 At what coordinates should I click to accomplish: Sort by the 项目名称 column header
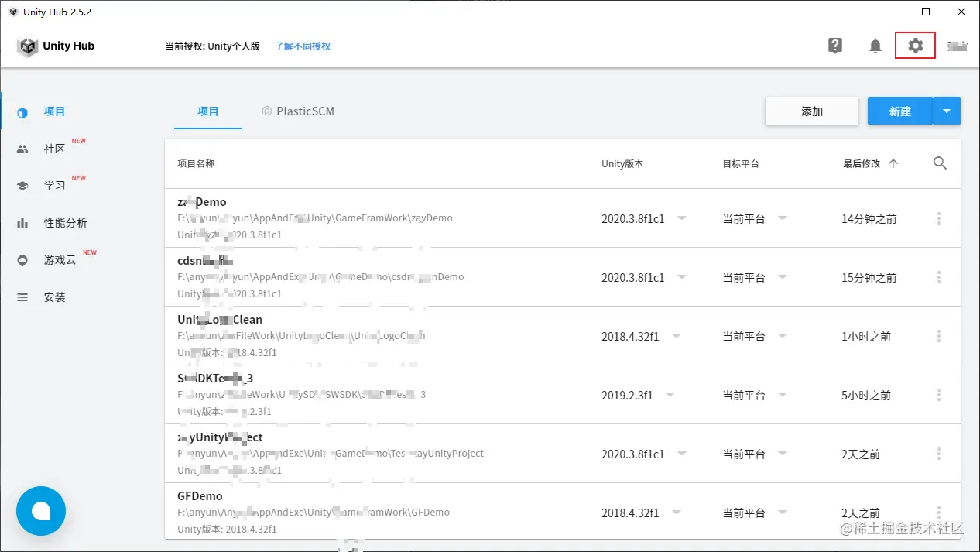click(x=196, y=164)
